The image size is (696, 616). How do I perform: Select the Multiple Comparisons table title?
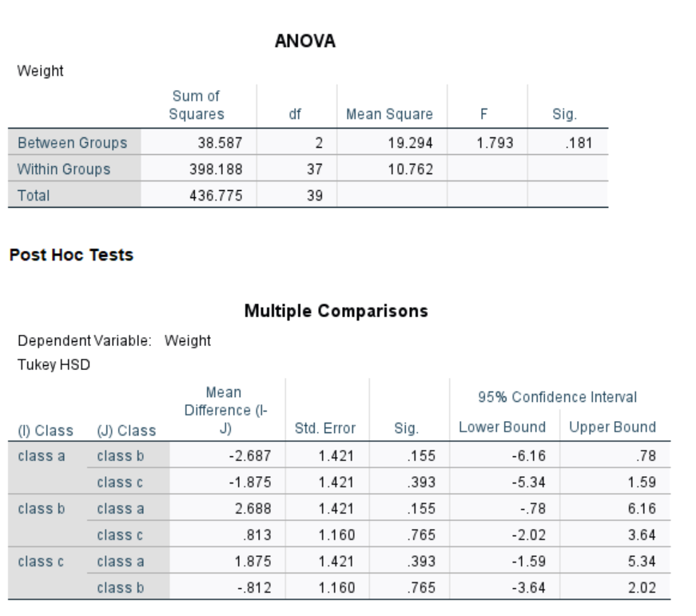click(336, 311)
